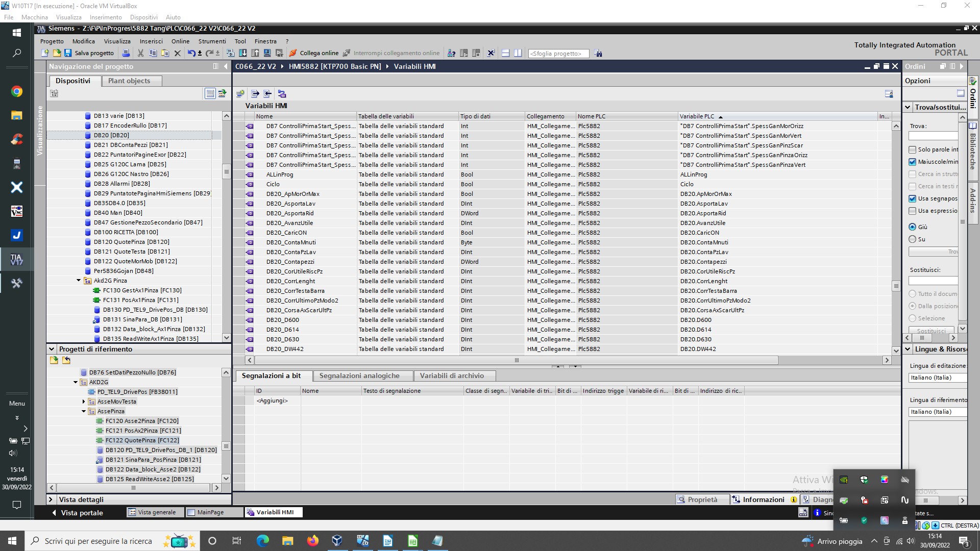The height and width of the screenshot is (551, 980).
Task: Click the print icon in toolbar
Action: 126,53
